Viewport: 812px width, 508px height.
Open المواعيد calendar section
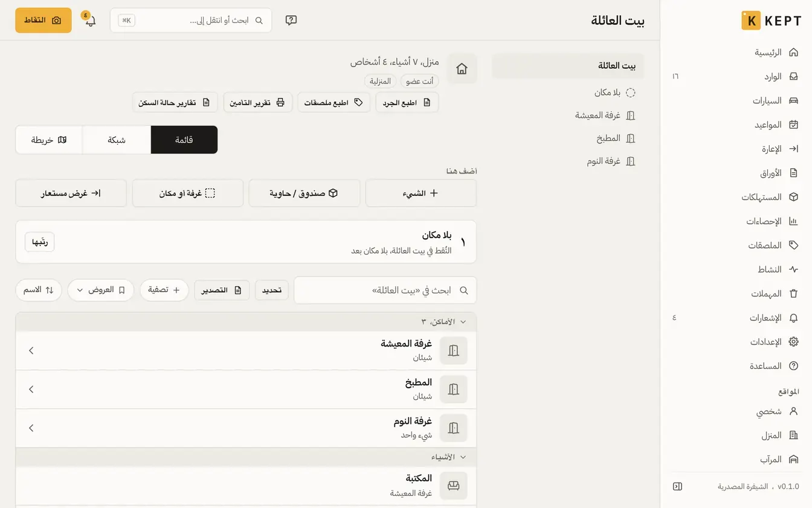point(735,125)
